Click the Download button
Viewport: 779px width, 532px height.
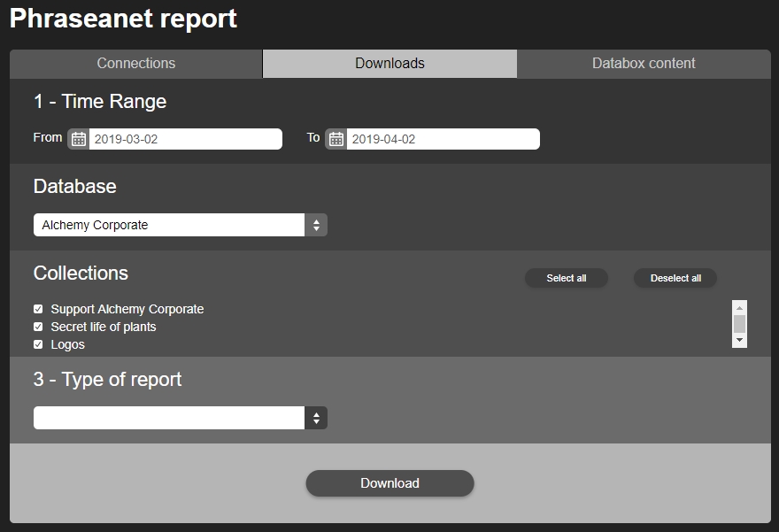click(389, 483)
